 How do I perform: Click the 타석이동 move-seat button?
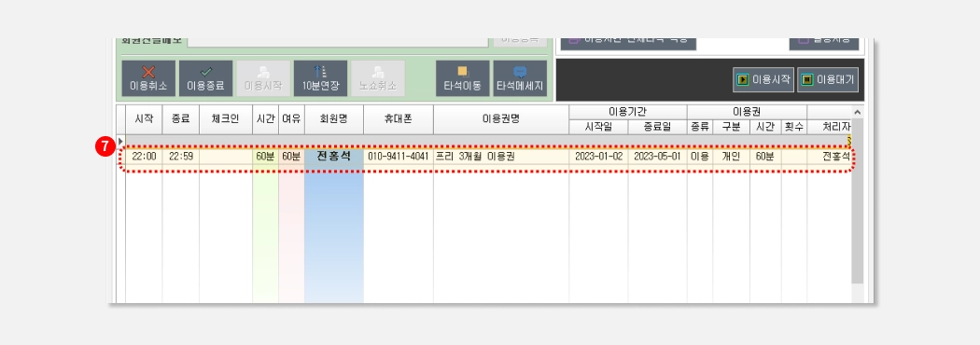(x=463, y=78)
